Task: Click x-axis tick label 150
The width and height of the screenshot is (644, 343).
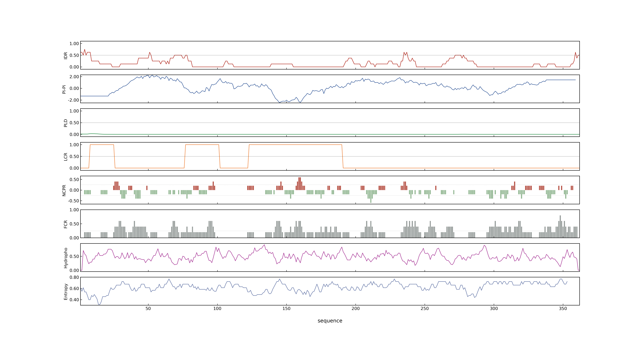Action: coord(286,309)
